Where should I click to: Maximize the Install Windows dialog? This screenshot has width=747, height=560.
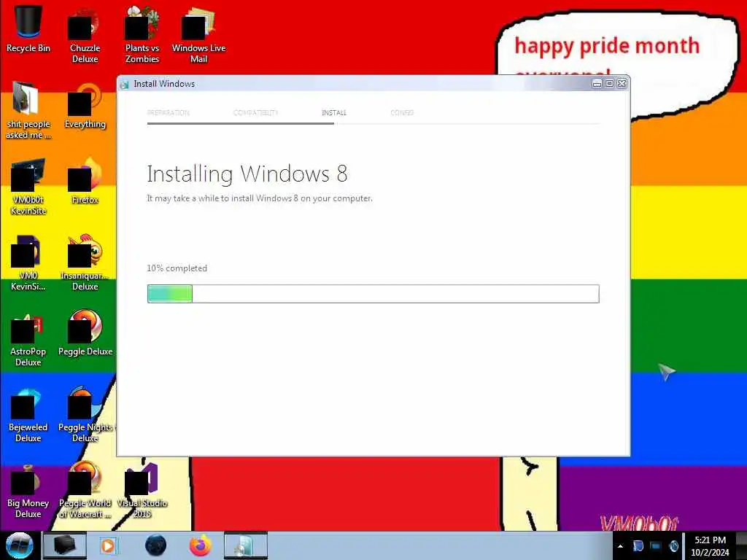coord(609,84)
